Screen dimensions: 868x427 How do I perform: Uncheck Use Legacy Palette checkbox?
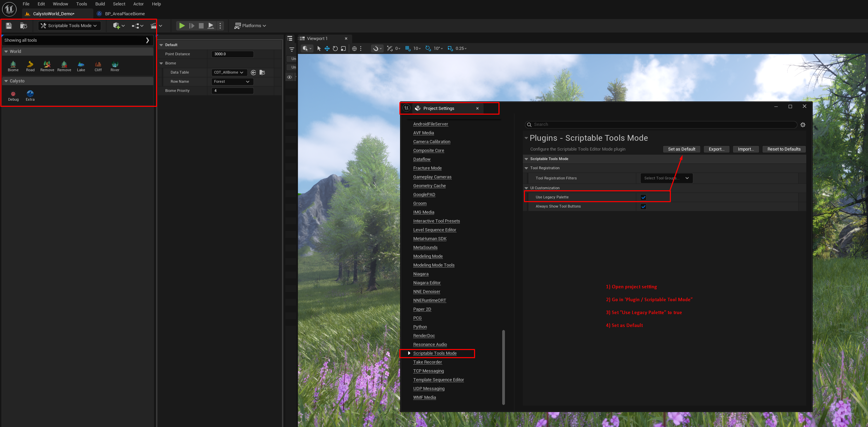pyautogui.click(x=643, y=197)
